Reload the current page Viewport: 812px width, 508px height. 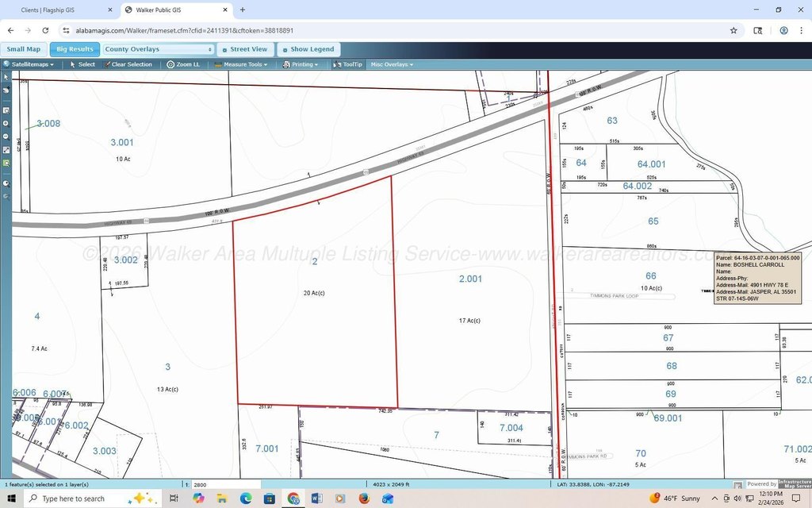[x=45, y=31]
